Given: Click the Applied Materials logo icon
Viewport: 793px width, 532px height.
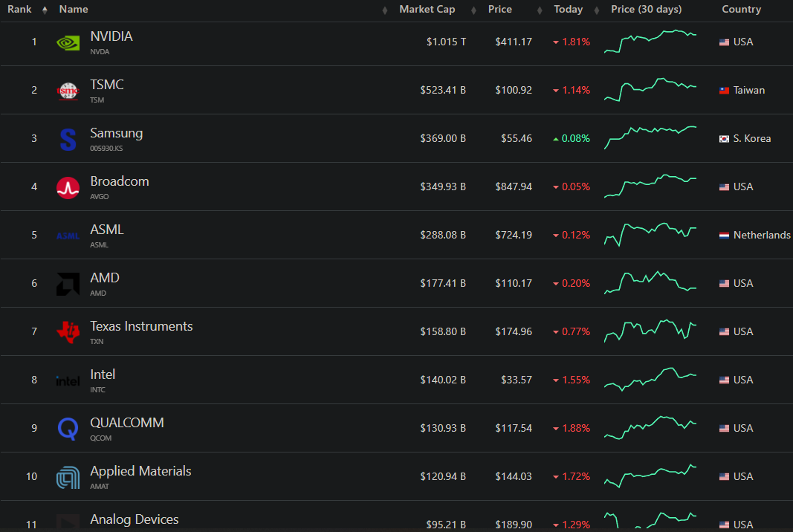Looking at the screenshot, I should [x=68, y=478].
